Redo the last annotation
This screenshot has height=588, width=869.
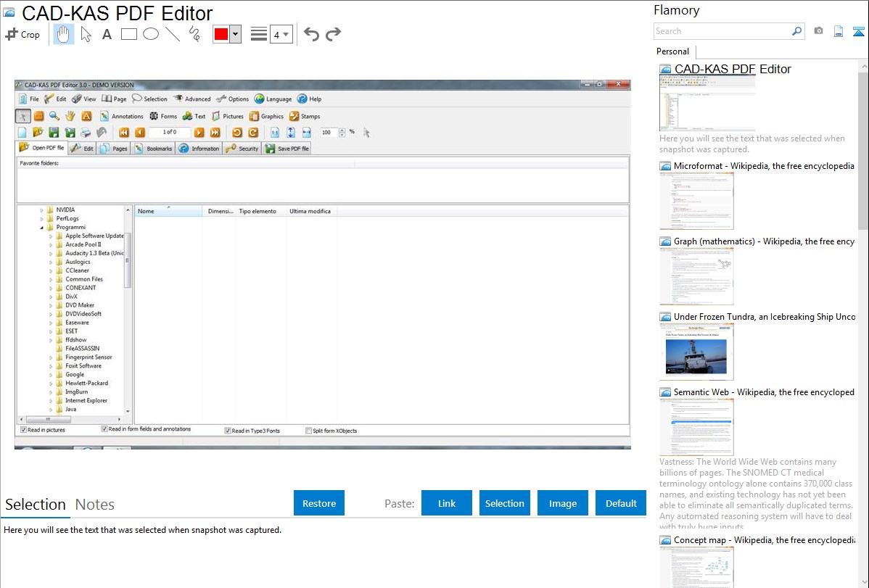(x=333, y=34)
